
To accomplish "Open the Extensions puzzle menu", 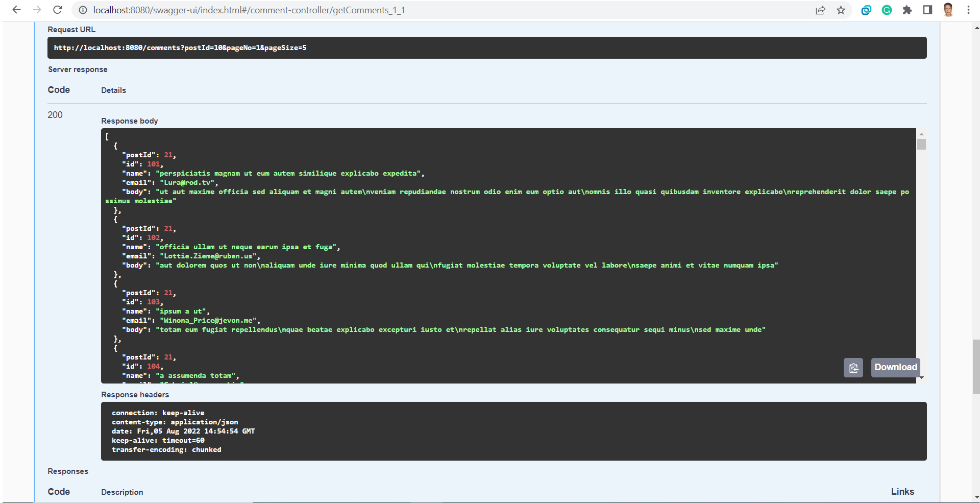I will tap(907, 10).
